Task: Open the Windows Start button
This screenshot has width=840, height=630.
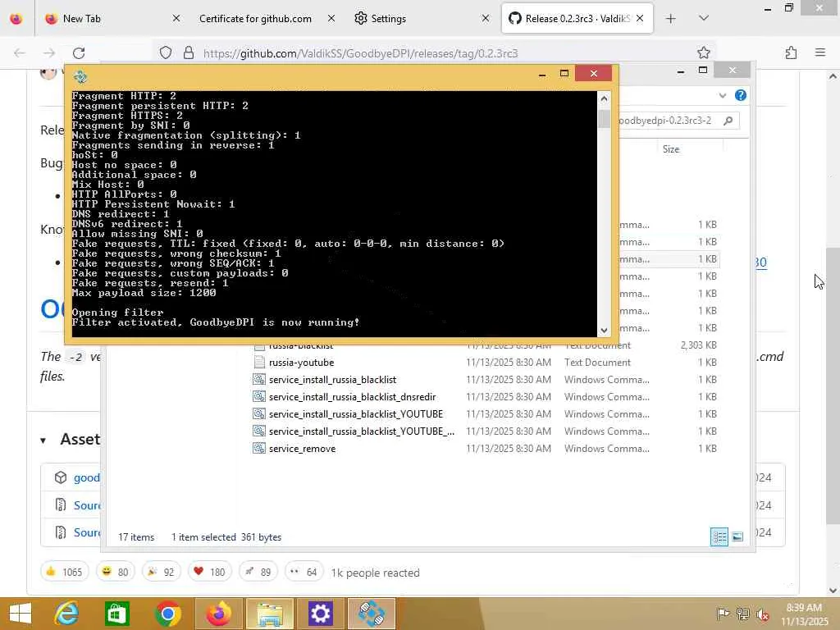Action: coord(21,614)
